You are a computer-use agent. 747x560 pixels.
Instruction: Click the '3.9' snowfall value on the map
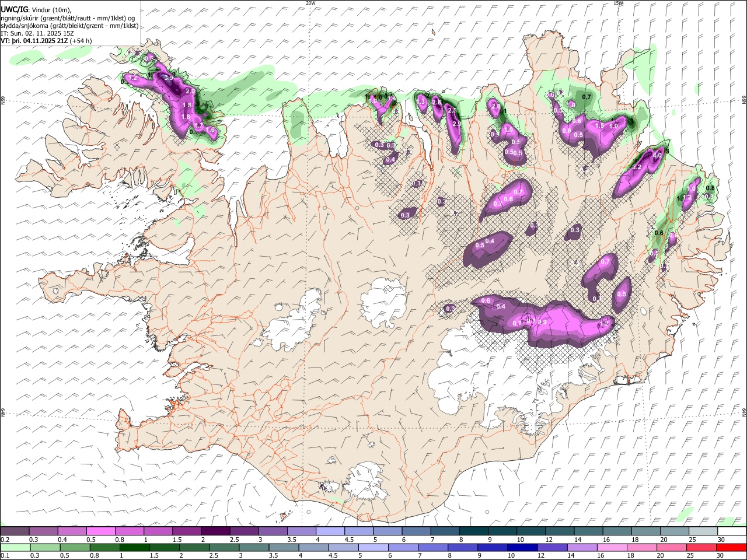coord(169,78)
